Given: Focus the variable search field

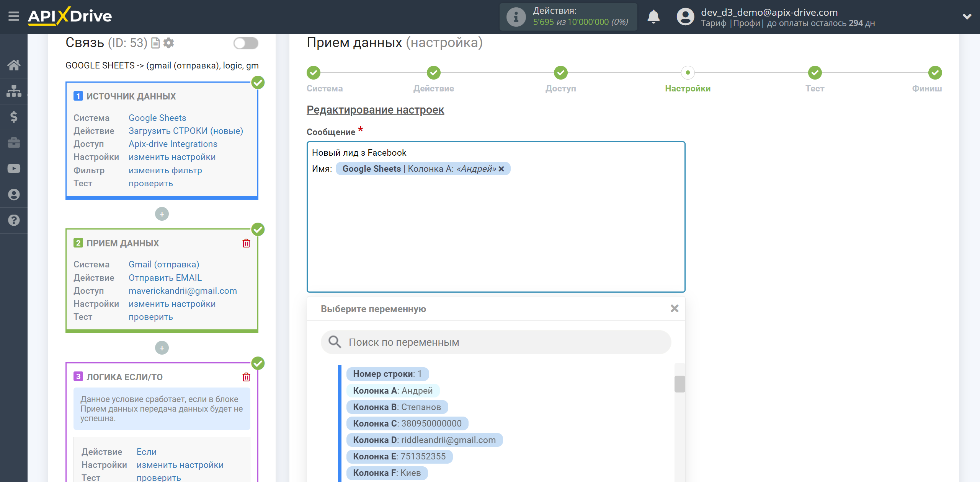Looking at the screenshot, I should coord(496,342).
